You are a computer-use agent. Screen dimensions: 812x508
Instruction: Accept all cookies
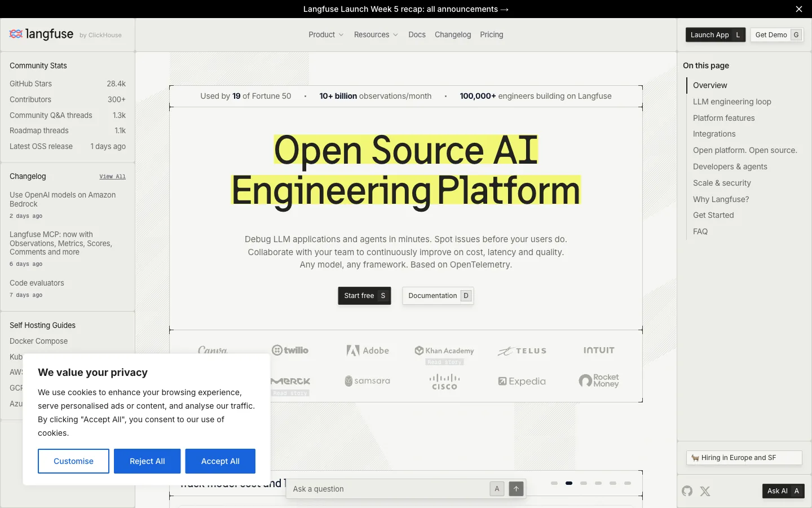(220, 461)
